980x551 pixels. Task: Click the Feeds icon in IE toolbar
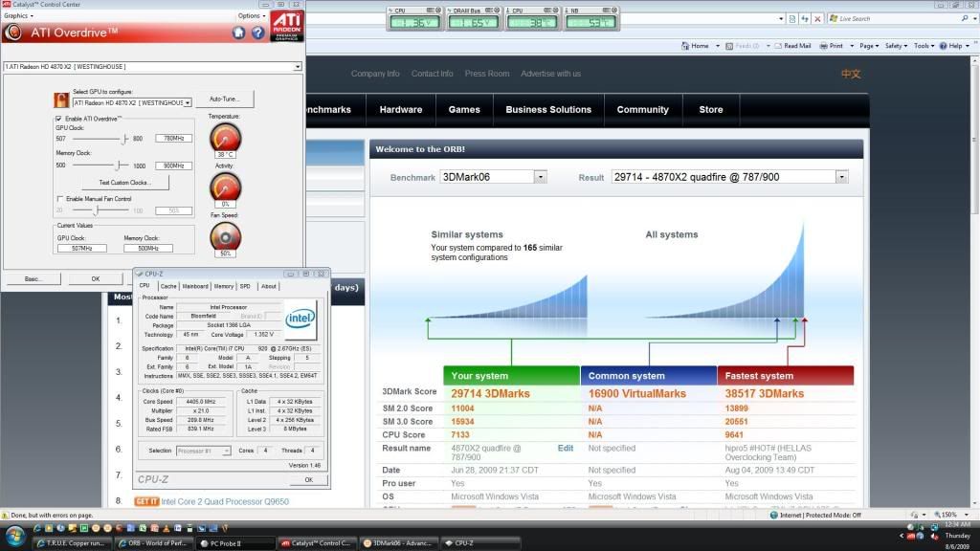pos(728,46)
